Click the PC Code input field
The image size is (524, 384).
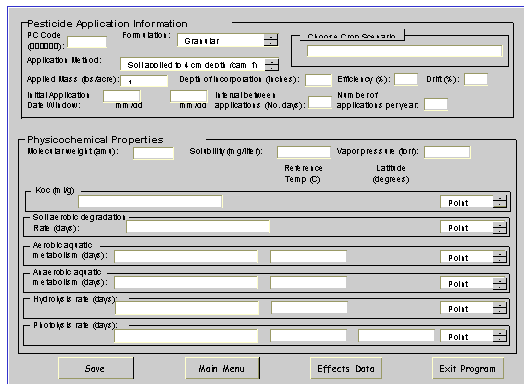pos(87,42)
